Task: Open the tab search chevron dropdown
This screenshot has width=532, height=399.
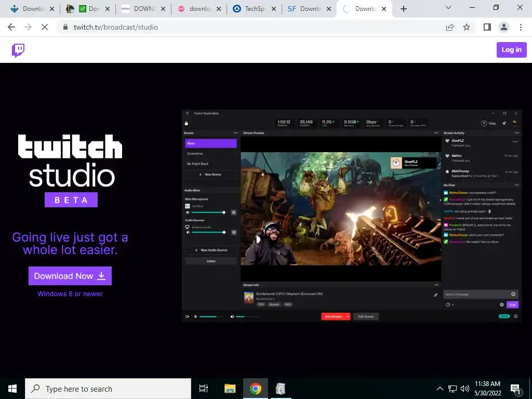Action: pos(448,7)
